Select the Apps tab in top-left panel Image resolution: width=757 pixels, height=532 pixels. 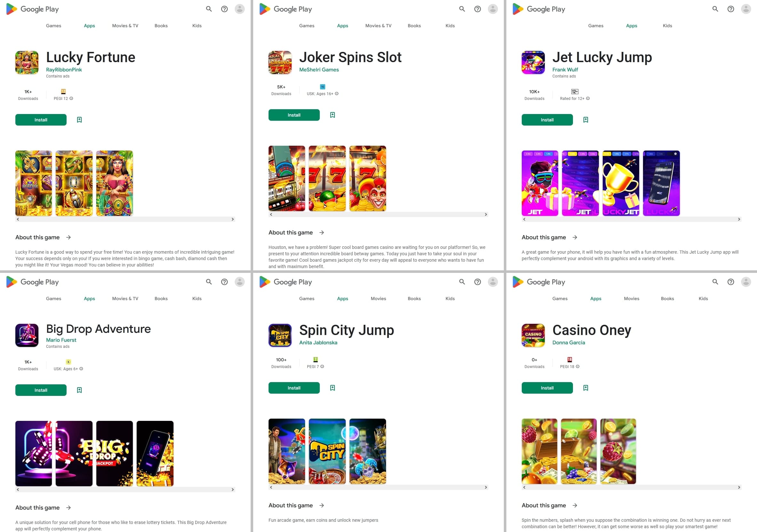[89, 25]
